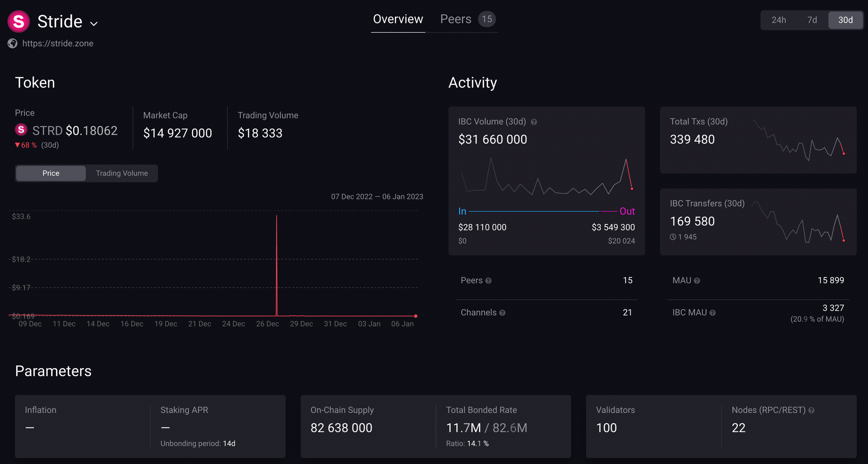Image resolution: width=868 pixels, height=464 pixels.
Task: Click the Total Txs value 339 480
Action: click(x=692, y=139)
